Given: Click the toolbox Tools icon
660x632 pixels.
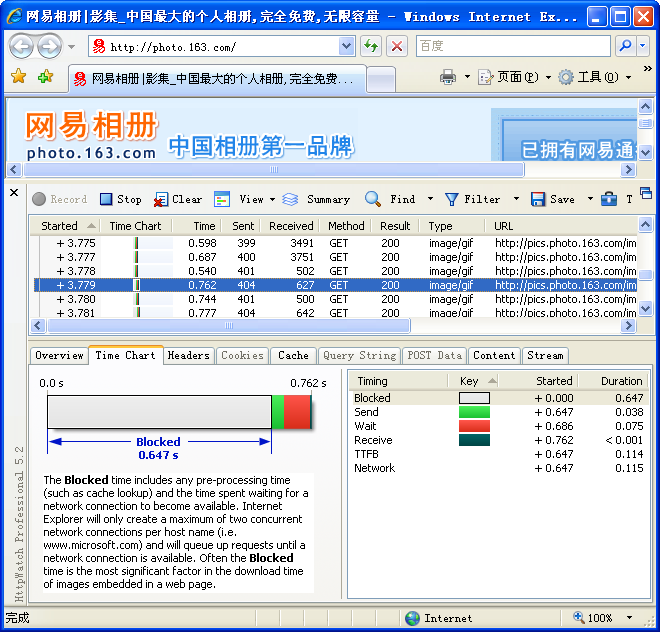Looking at the screenshot, I should 609,199.
